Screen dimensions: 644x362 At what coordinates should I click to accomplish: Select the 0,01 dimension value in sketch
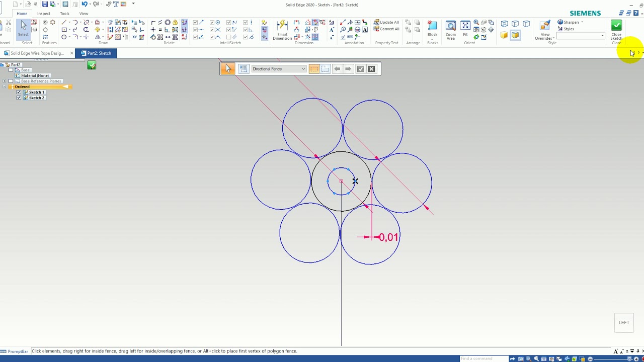click(x=388, y=237)
